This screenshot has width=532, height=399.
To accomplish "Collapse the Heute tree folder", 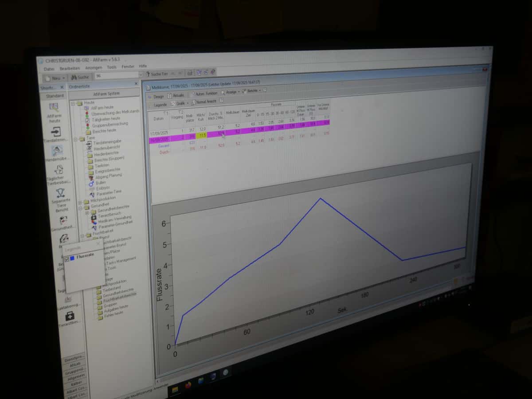I will pyautogui.click(x=73, y=104).
